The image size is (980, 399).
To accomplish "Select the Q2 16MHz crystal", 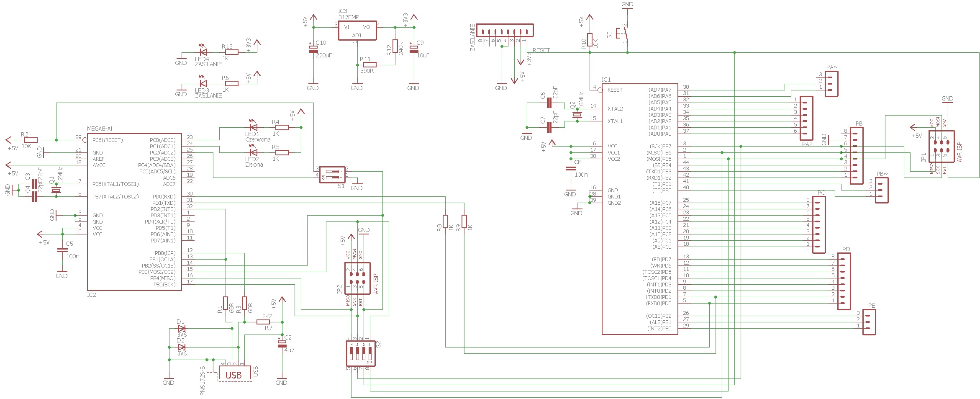I will click(x=577, y=115).
